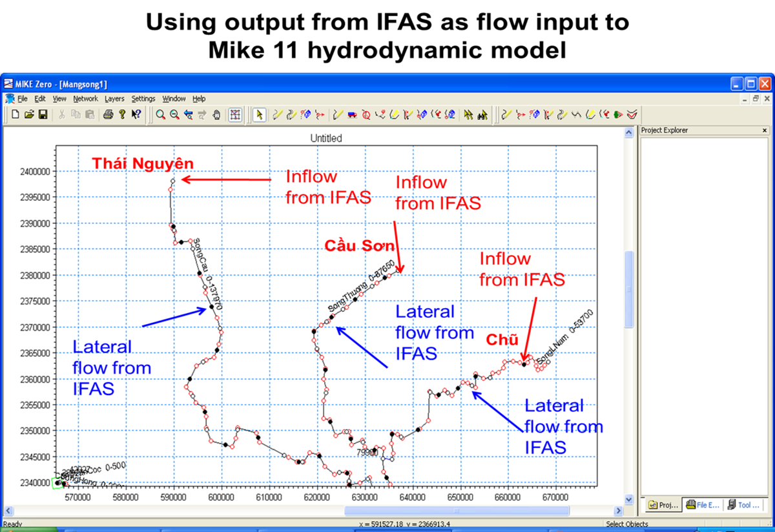775x532 pixels.
Task: Open the Window menu
Action: point(174,99)
